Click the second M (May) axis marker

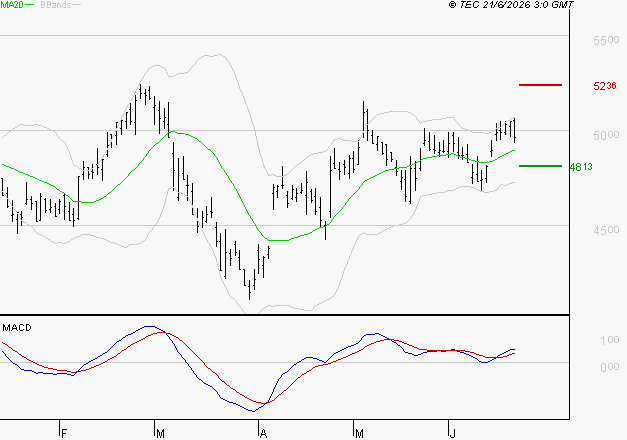pos(359,434)
